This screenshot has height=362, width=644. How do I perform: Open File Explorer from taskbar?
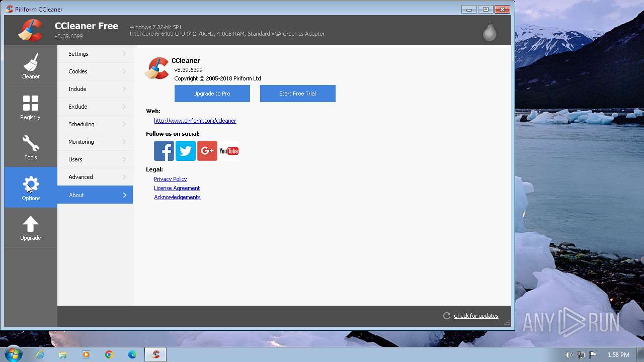[63, 354]
